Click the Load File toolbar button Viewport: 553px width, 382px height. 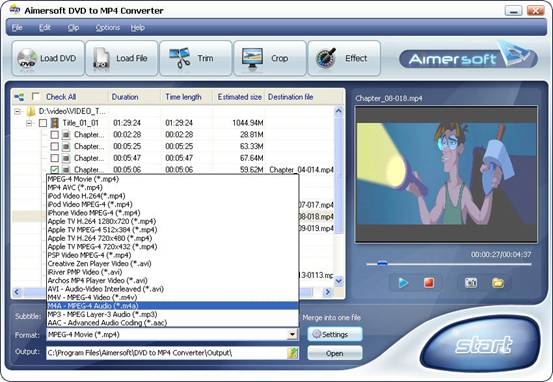coord(122,58)
